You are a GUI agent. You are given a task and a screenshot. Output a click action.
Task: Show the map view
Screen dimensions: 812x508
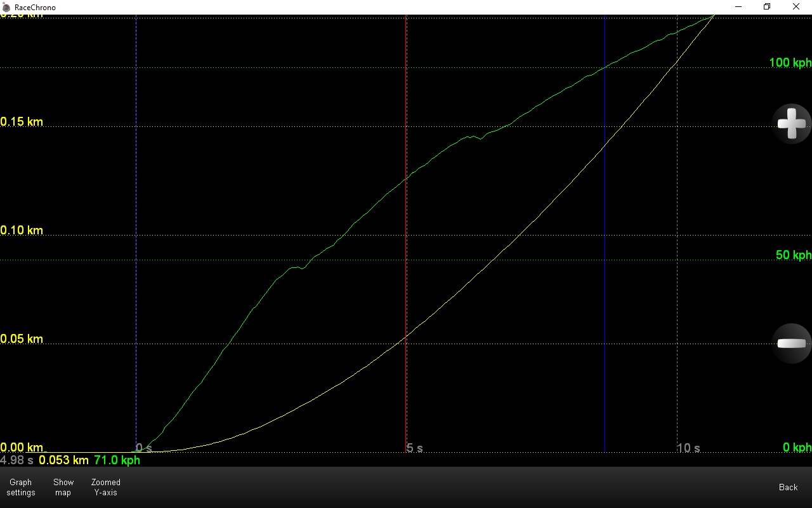(x=63, y=487)
